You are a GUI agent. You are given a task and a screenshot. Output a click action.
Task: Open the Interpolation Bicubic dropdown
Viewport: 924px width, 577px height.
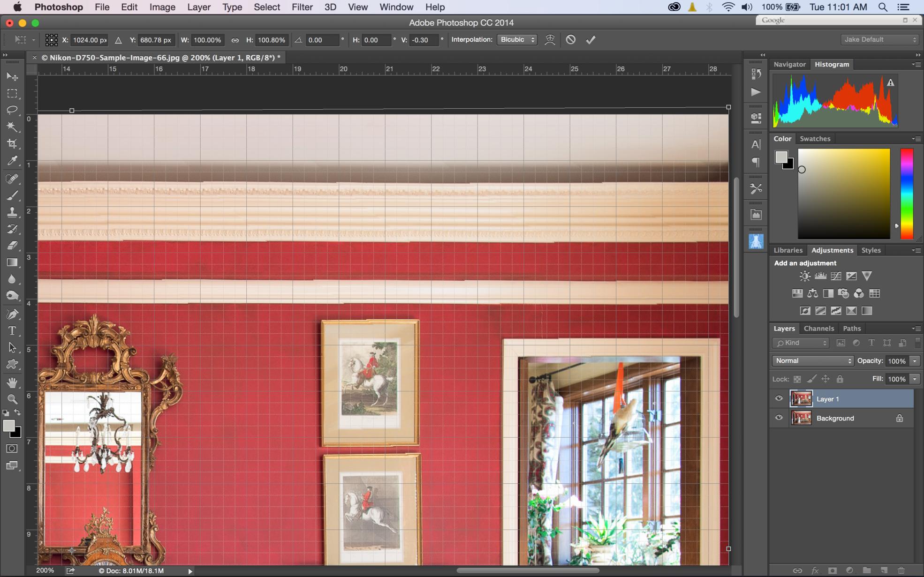click(x=517, y=40)
